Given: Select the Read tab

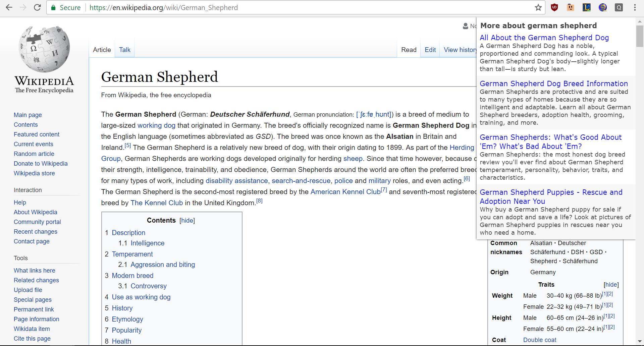Looking at the screenshot, I should click(x=409, y=50).
